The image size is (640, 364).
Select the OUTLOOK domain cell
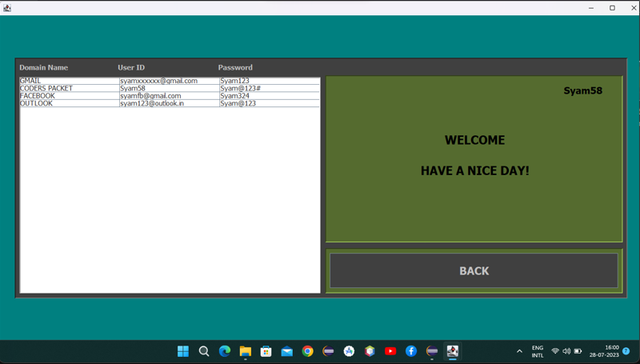point(70,103)
